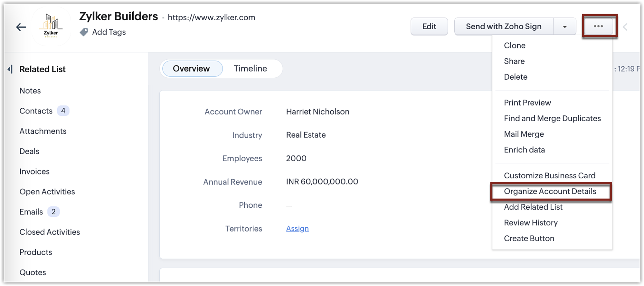Switch to the Timeline tab
Viewport: 644px width, 286px height.
250,69
